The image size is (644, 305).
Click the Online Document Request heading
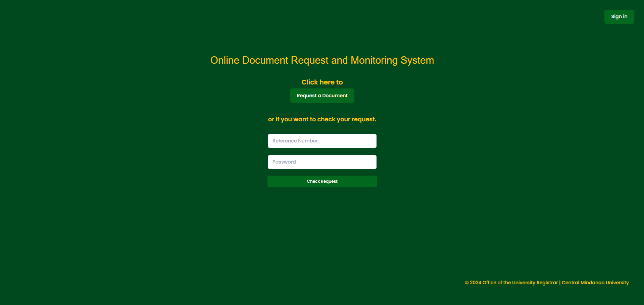(x=321, y=60)
